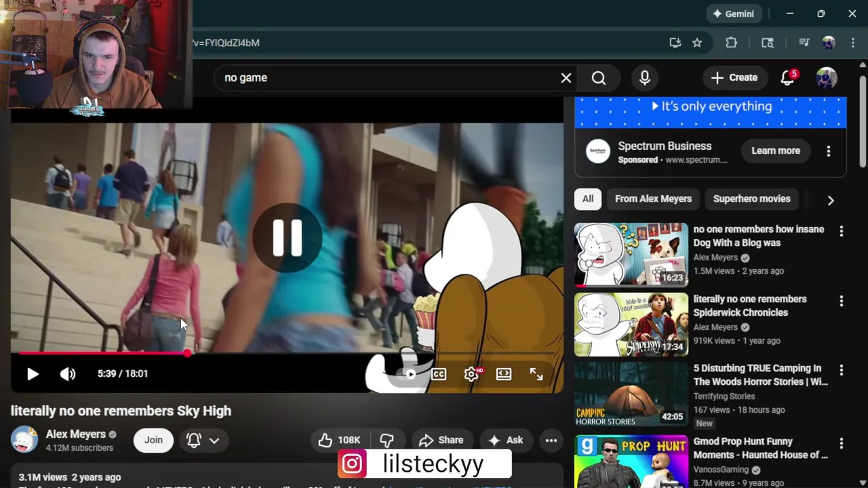This screenshot has height=488, width=868.
Task: Toggle theater mode
Action: [504, 374]
